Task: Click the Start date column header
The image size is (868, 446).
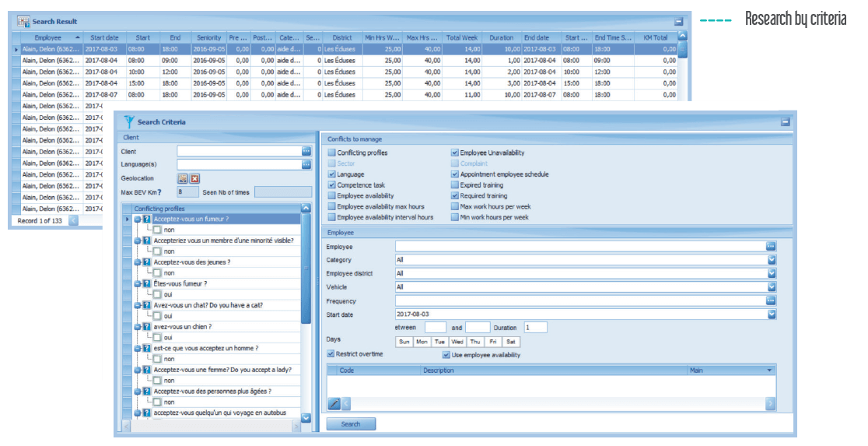Action: click(x=105, y=37)
